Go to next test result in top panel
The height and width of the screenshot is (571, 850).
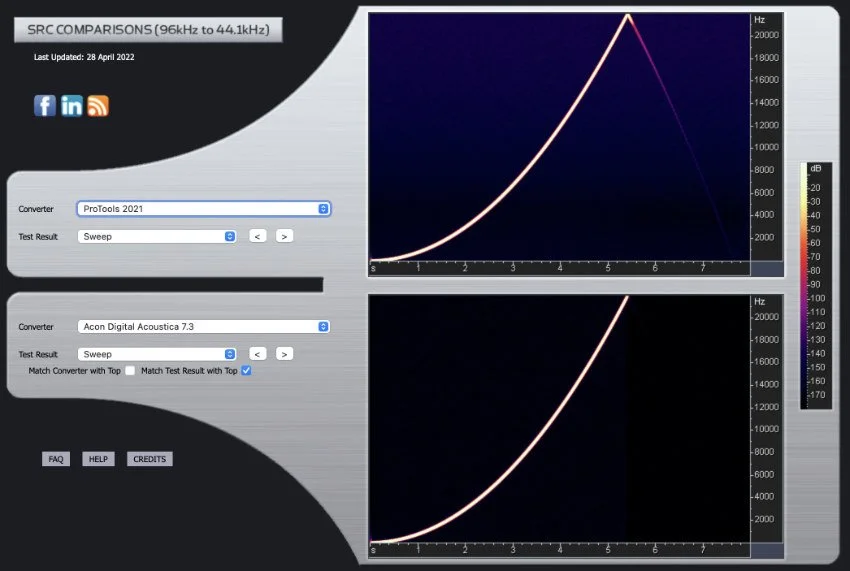coord(284,236)
